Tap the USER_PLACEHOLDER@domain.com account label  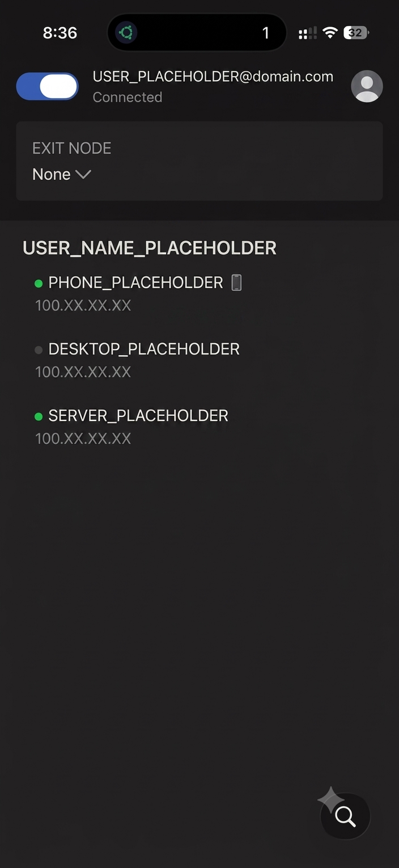[213, 77]
